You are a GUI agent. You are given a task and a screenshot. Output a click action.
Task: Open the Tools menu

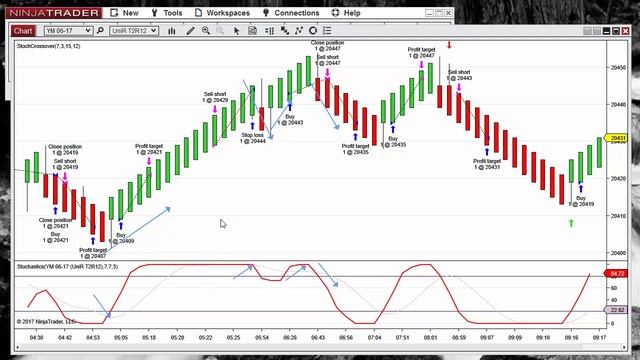tap(167, 13)
